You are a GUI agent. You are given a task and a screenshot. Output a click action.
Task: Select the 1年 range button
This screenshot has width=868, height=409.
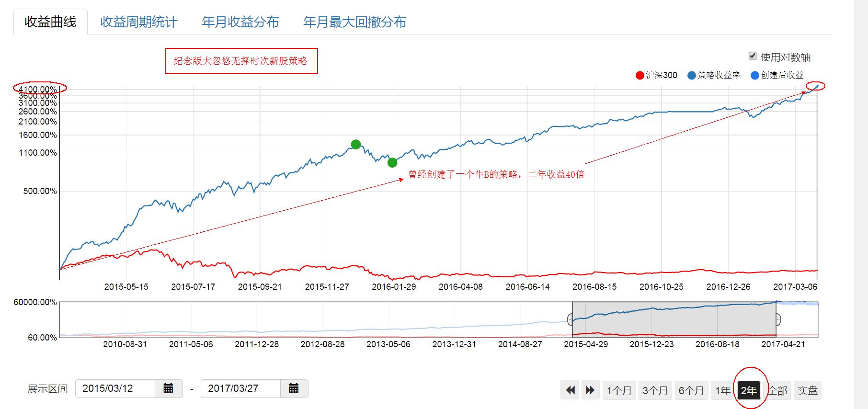pyautogui.click(x=723, y=390)
